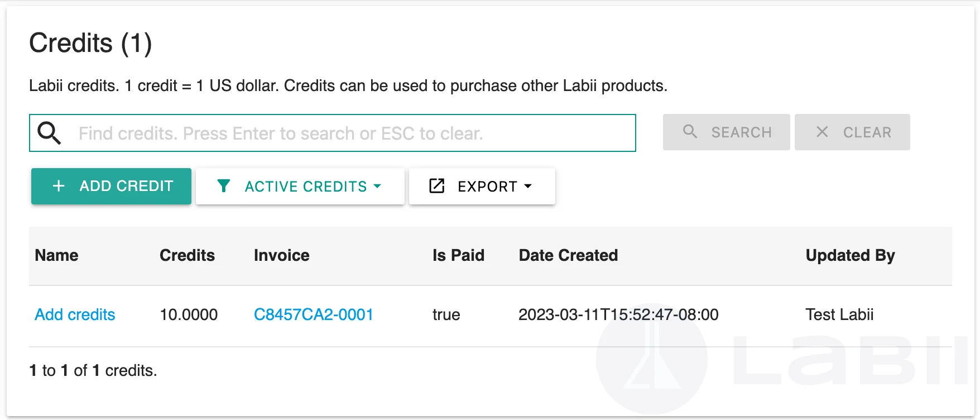The width and height of the screenshot is (980, 420).
Task: Sort by the Credits column header
Action: [x=187, y=255]
